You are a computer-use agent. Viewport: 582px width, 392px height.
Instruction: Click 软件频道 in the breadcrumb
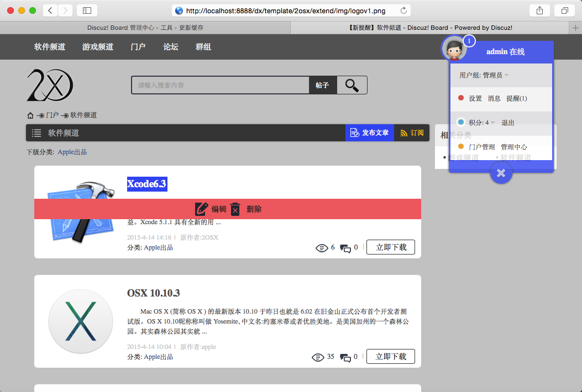[x=83, y=115]
